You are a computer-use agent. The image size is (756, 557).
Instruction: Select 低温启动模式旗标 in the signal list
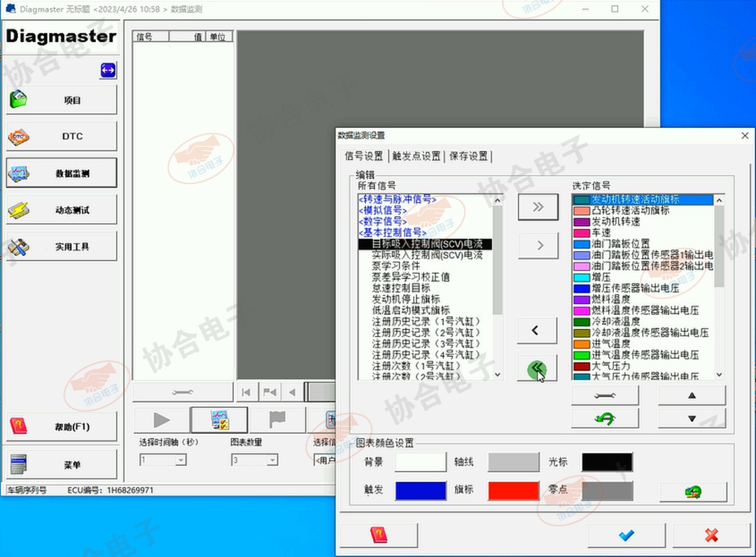[411, 310]
